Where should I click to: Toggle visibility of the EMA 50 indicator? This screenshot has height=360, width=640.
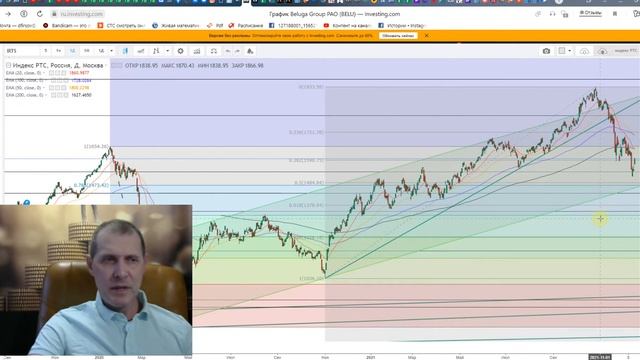pyautogui.click(x=51, y=88)
